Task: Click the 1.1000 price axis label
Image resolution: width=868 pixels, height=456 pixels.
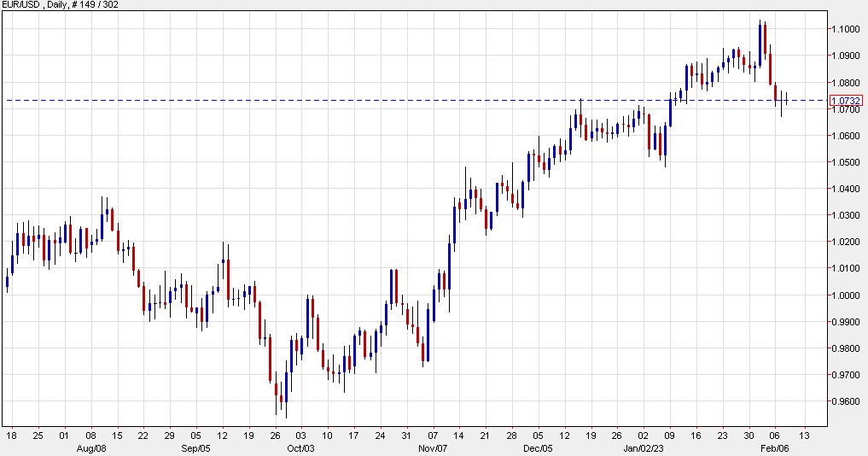Action: point(845,29)
